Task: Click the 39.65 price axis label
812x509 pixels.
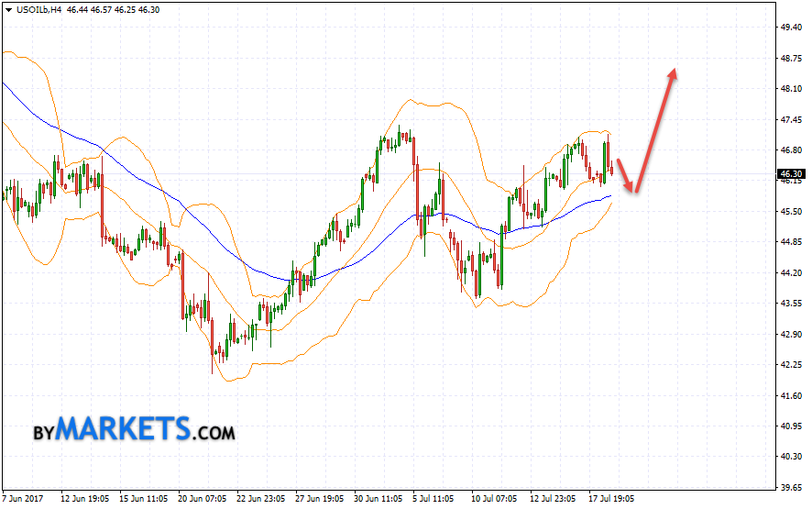Action: tap(791, 487)
